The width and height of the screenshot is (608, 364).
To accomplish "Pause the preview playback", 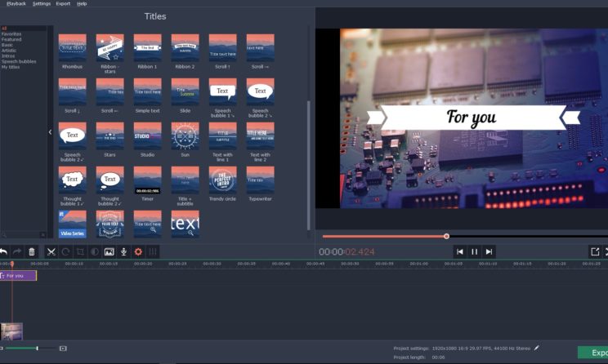I will click(x=474, y=252).
